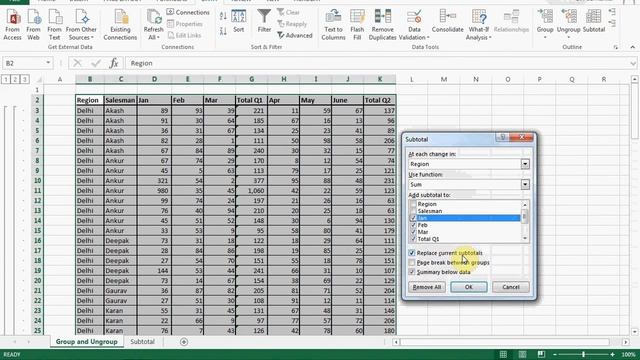Screen dimensions: 640x360
Task: Uncheck Total Q1 in subtotal list
Action: [413, 239]
